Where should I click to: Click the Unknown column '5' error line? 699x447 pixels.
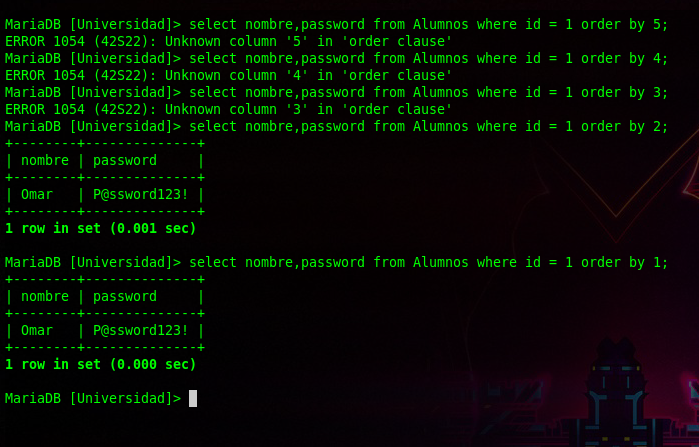(228, 41)
